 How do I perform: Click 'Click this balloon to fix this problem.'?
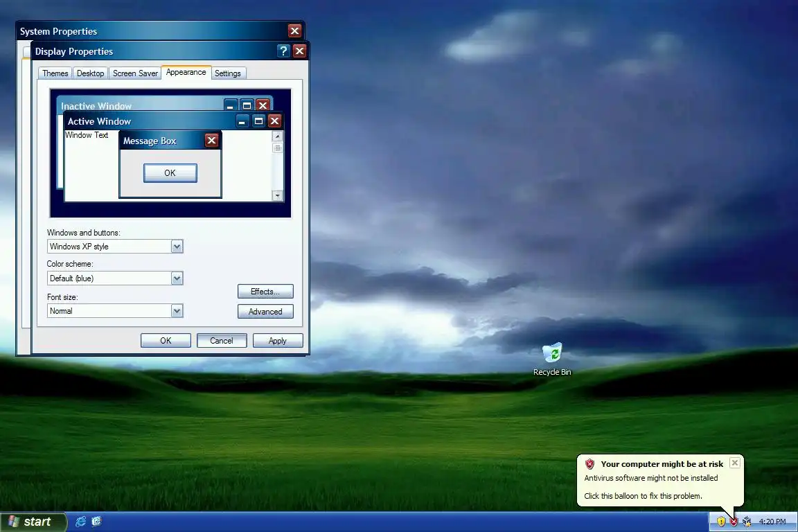(643, 496)
